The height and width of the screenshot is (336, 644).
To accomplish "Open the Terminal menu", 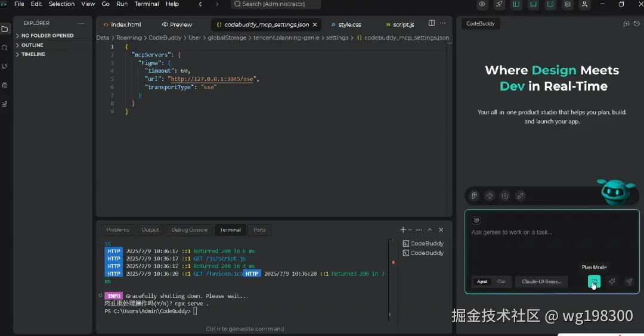I will pyautogui.click(x=147, y=4).
